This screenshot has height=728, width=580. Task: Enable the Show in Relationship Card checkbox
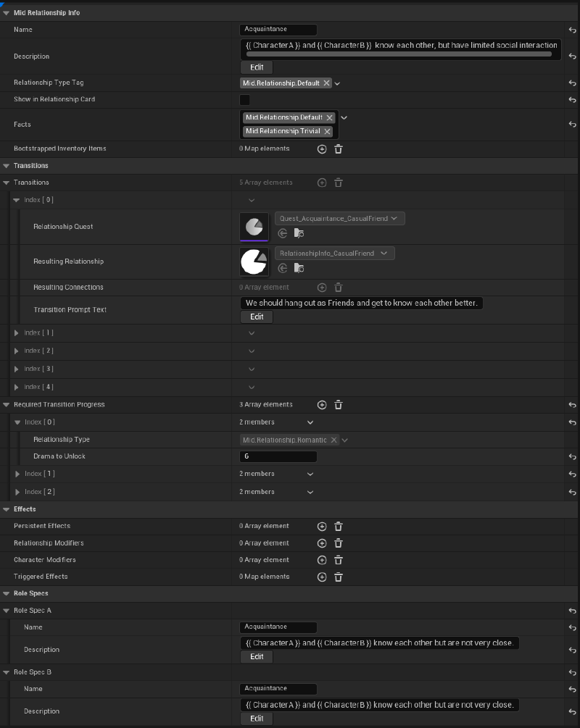(244, 99)
